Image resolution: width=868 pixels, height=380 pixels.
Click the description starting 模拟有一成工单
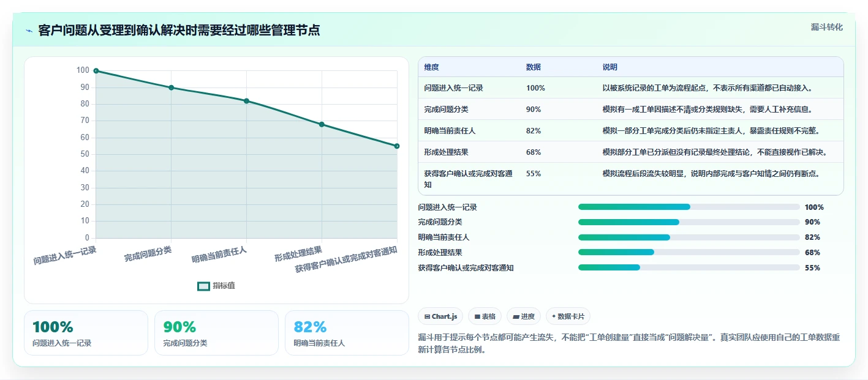click(708, 109)
